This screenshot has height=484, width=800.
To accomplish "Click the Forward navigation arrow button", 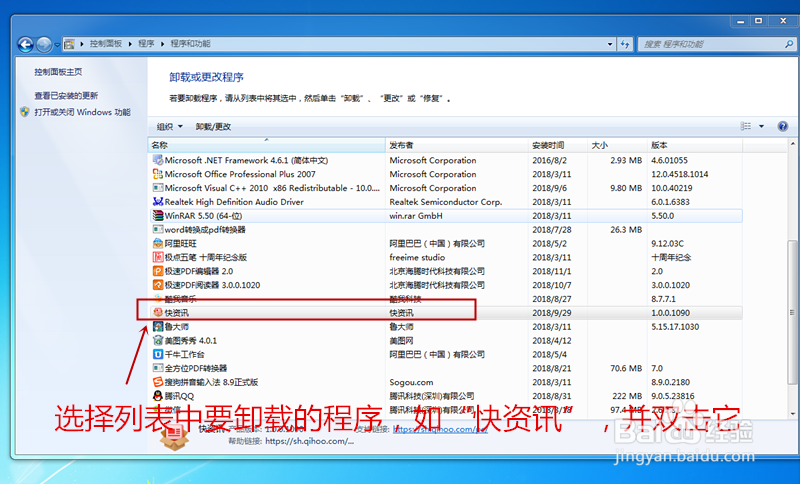I will pos(44,45).
